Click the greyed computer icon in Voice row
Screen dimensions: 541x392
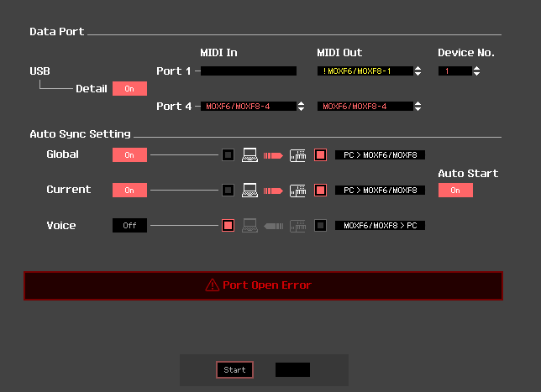click(x=249, y=226)
